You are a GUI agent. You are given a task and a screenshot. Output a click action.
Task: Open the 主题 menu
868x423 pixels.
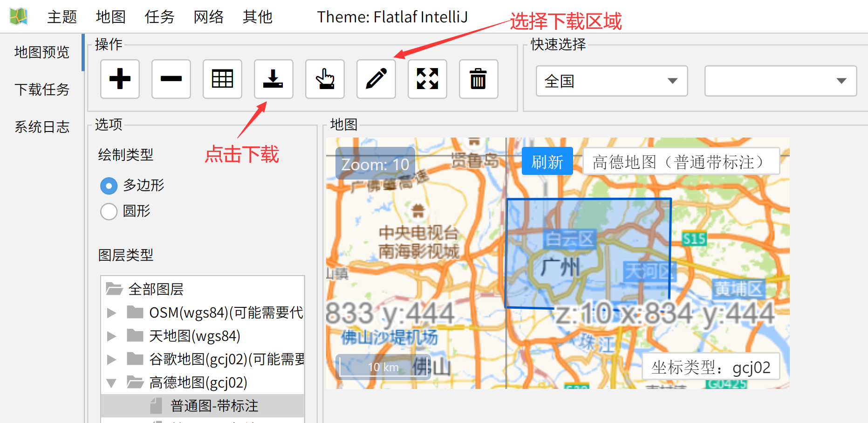pos(62,17)
